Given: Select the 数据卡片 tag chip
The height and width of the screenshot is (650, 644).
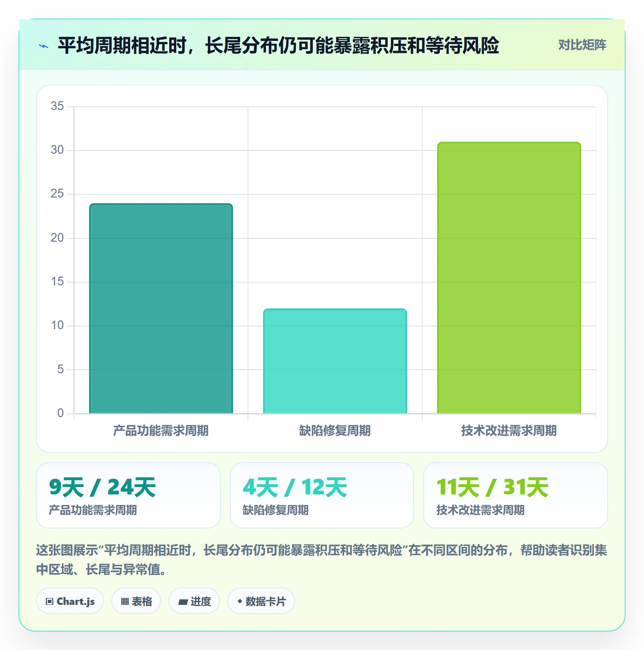Looking at the screenshot, I should [x=261, y=601].
